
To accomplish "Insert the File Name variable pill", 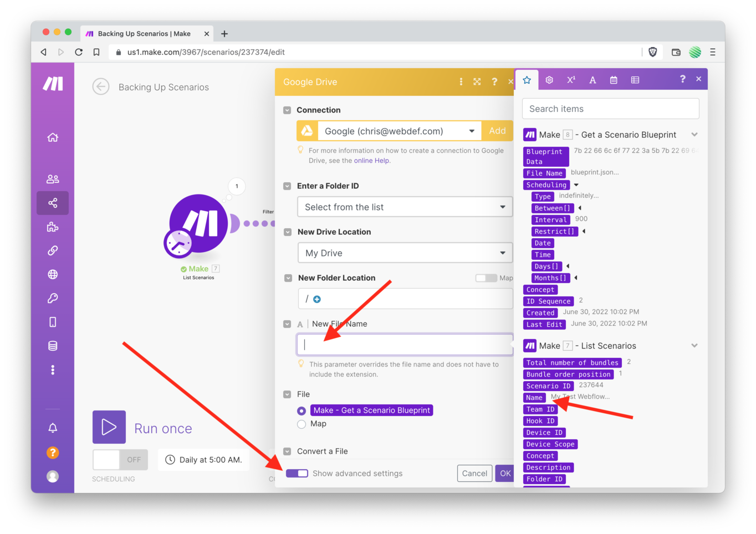I will pos(544,173).
